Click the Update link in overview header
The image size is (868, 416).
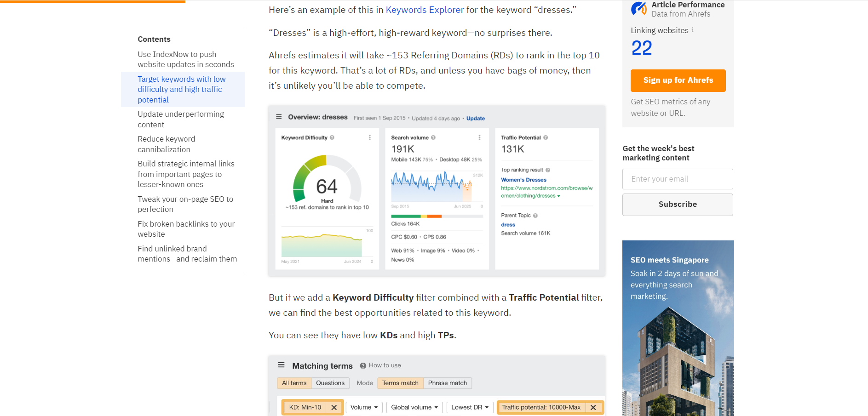point(476,118)
